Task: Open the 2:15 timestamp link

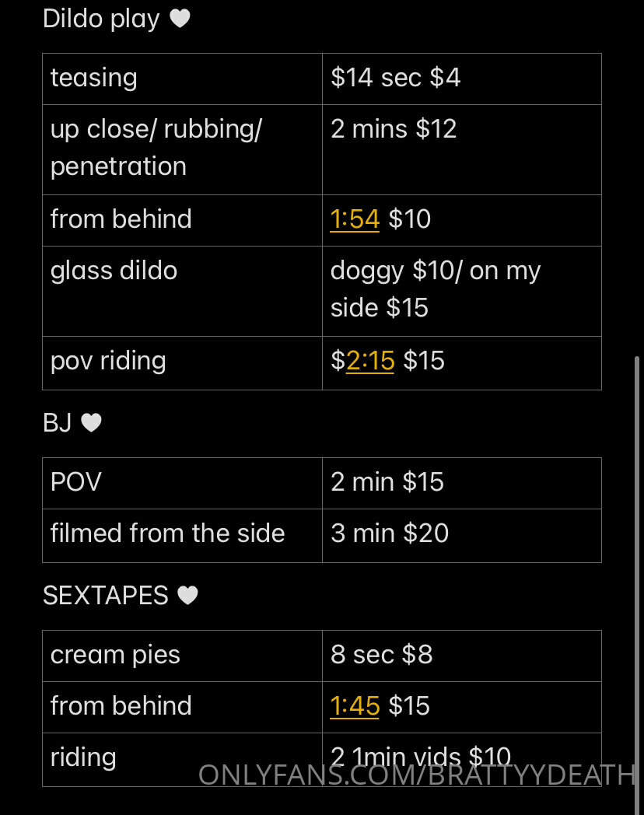Action: tap(369, 361)
